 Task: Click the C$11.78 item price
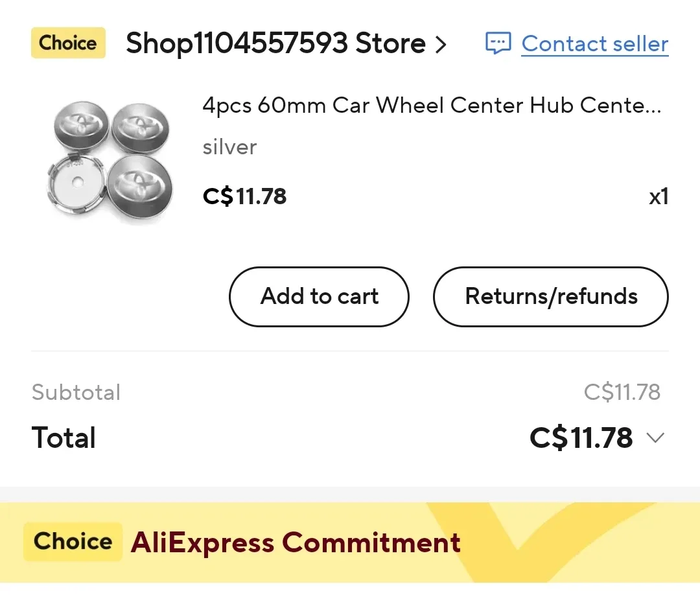(244, 196)
